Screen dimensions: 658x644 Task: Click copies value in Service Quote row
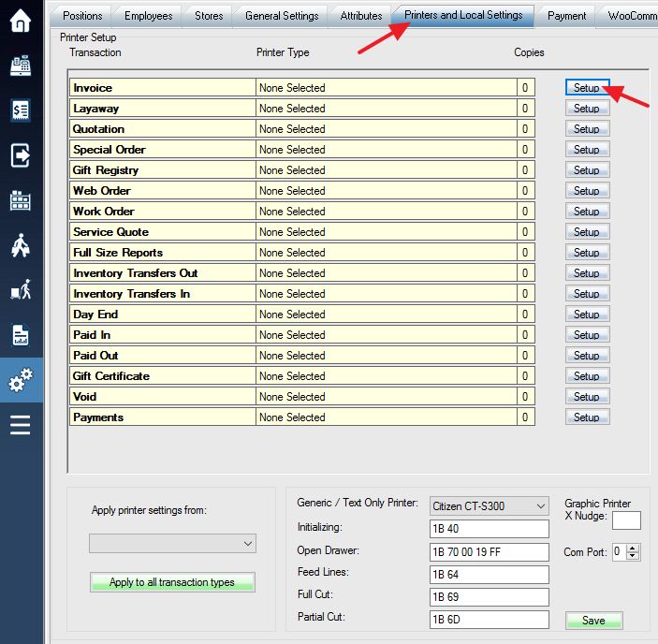pos(526,231)
